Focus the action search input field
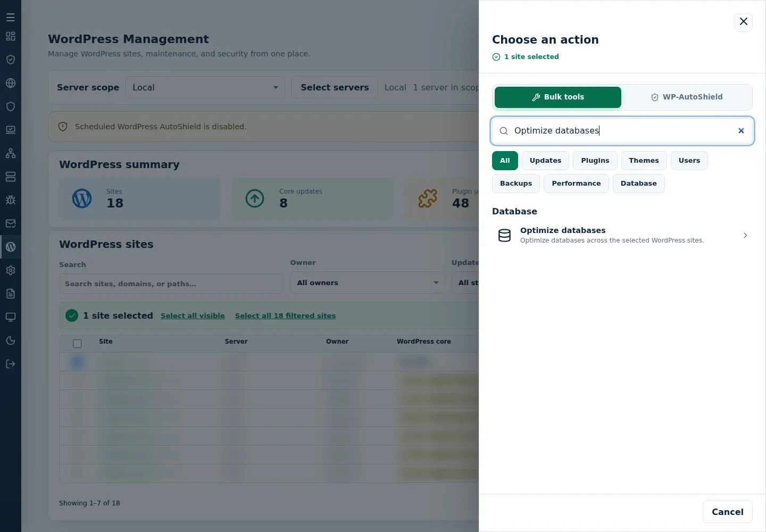This screenshot has height=532, width=766. 622,131
